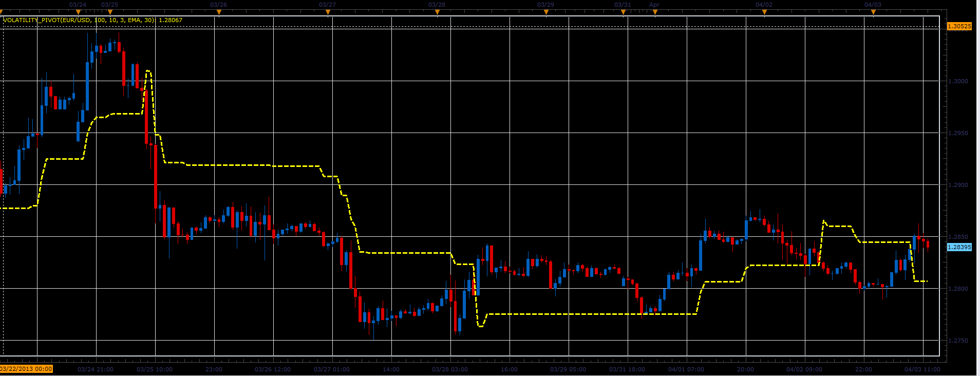Image resolution: width=980 pixels, height=376 pixels.
Task: Click the 04/01 07:00 time axis label
Action: [x=686, y=369]
